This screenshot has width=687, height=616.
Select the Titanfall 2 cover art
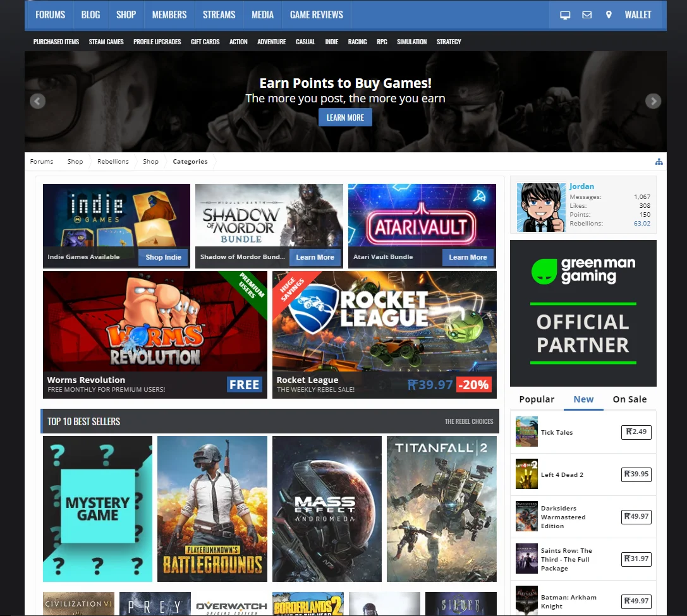point(441,509)
